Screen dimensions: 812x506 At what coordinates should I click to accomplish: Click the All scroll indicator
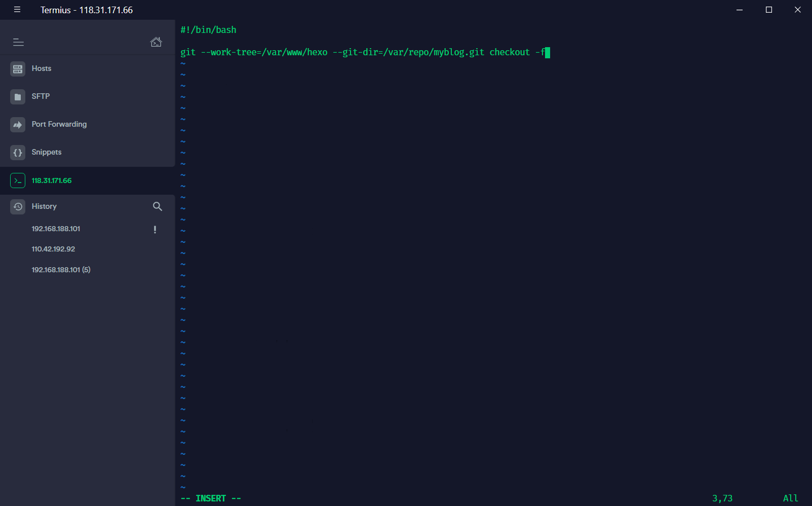click(790, 498)
